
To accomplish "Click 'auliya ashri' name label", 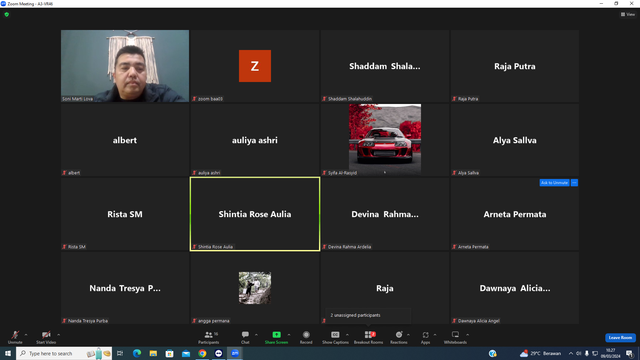I will pyautogui.click(x=209, y=173).
